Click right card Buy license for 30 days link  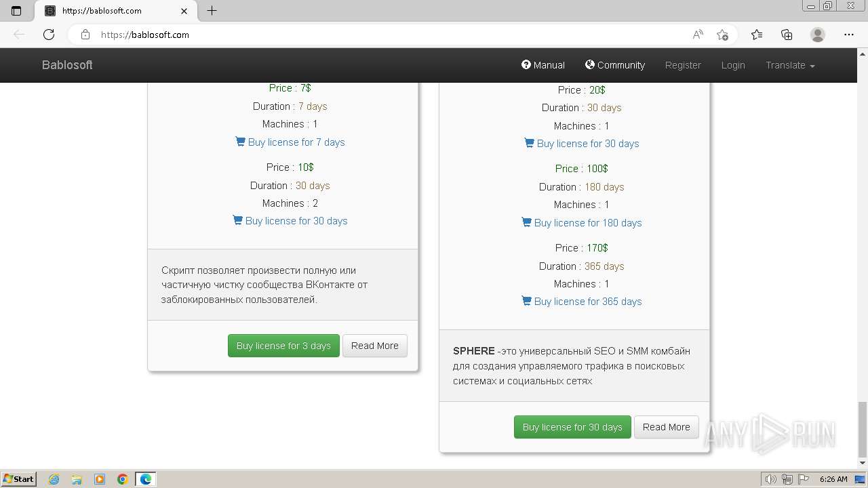[581, 144]
